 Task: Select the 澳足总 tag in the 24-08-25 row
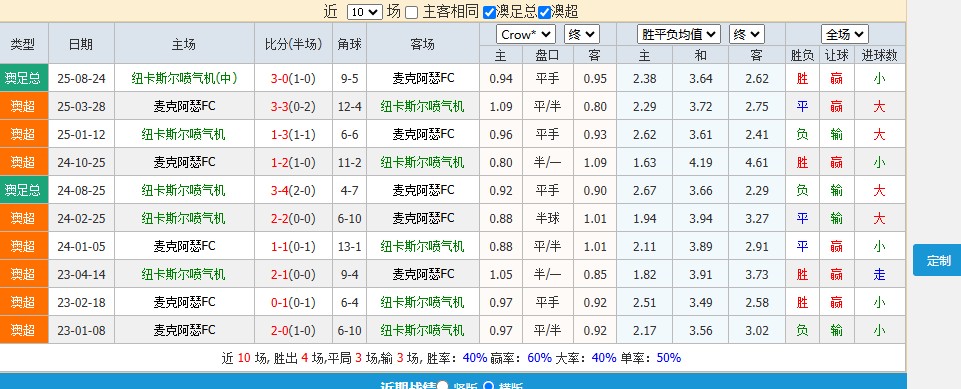click(x=23, y=191)
